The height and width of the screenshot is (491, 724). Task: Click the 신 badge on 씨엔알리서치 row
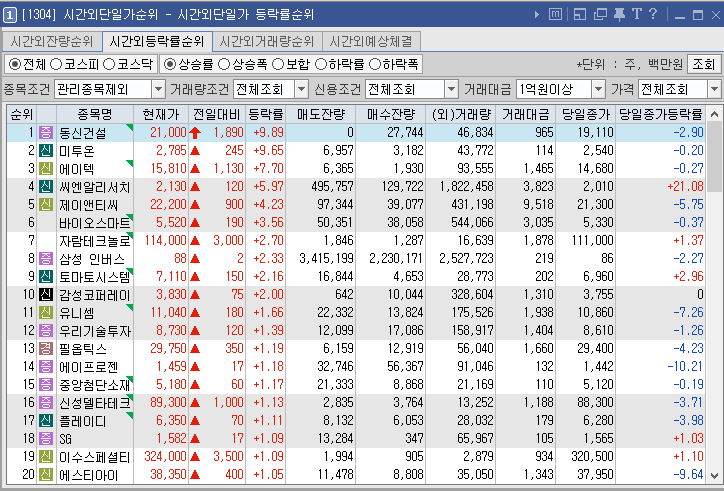(x=45, y=187)
